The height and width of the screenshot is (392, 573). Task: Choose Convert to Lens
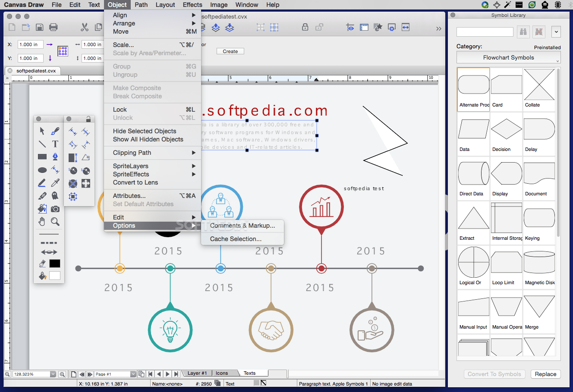point(152,182)
